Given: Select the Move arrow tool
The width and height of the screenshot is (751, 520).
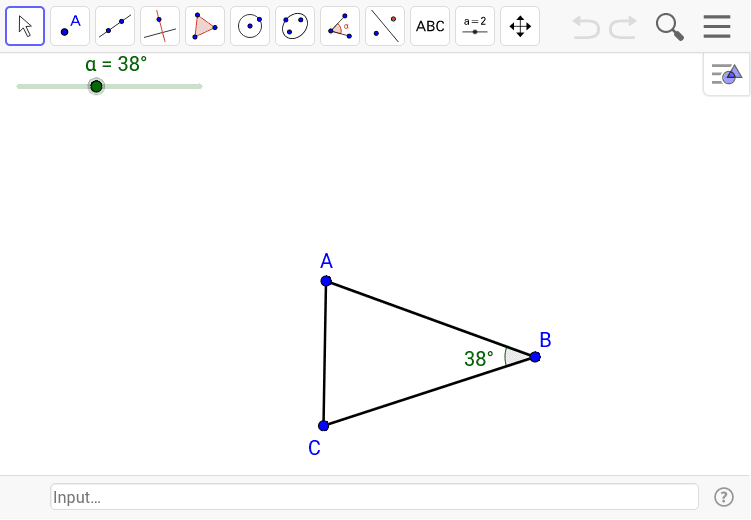Looking at the screenshot, I should point(25,26).
